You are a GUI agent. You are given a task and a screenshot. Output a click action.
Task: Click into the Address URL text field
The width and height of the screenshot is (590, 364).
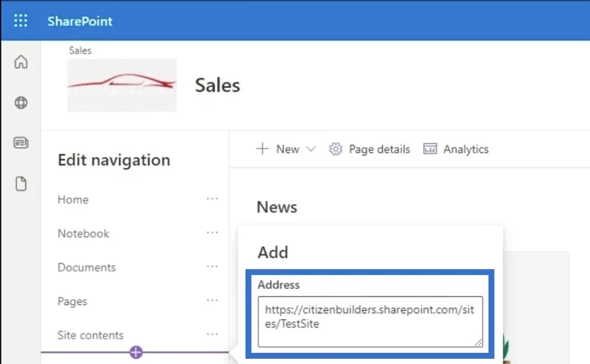point(370,321)
